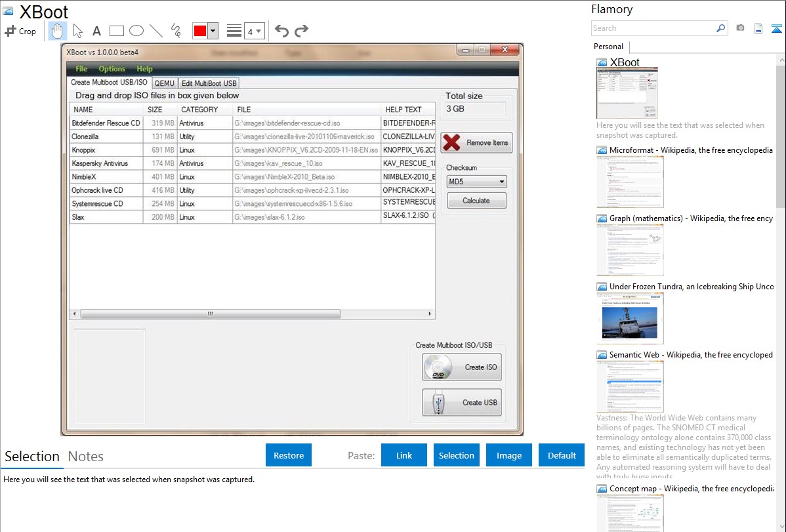This screenshot has width=786, height=532.
Task: Select the Systemrescue CD row
Action: pos(252,203)
